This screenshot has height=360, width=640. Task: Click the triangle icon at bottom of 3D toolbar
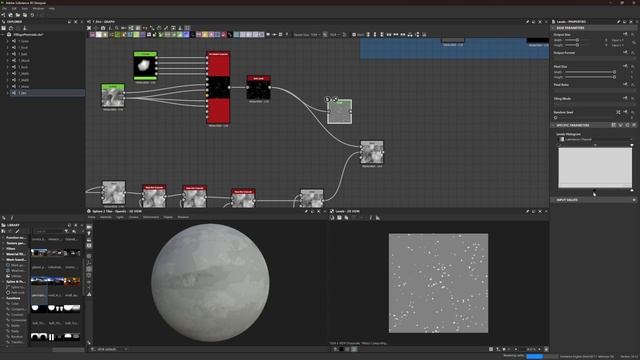point(89,294)
